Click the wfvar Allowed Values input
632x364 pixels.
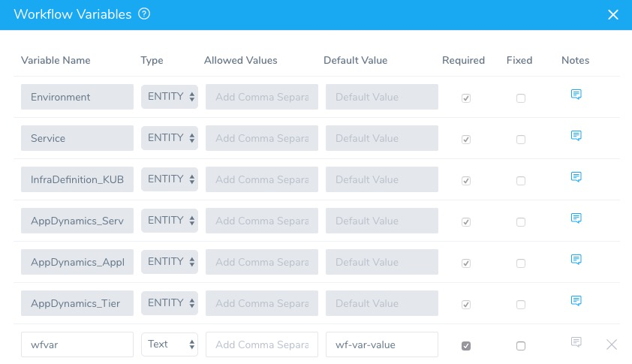click(262, 344)
